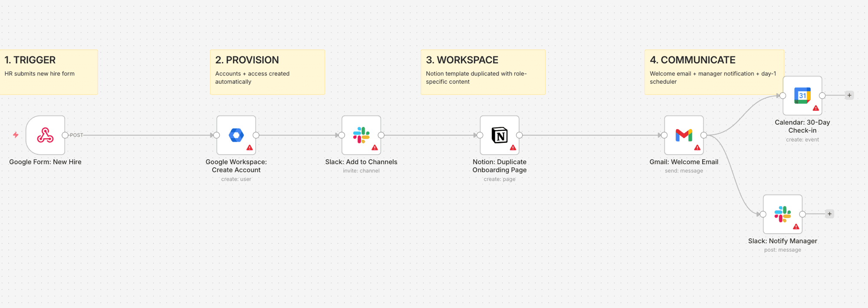Click the 'create: page' subtitle text
Viewport: 868px width, 308px height.
[x=500, y=179]
